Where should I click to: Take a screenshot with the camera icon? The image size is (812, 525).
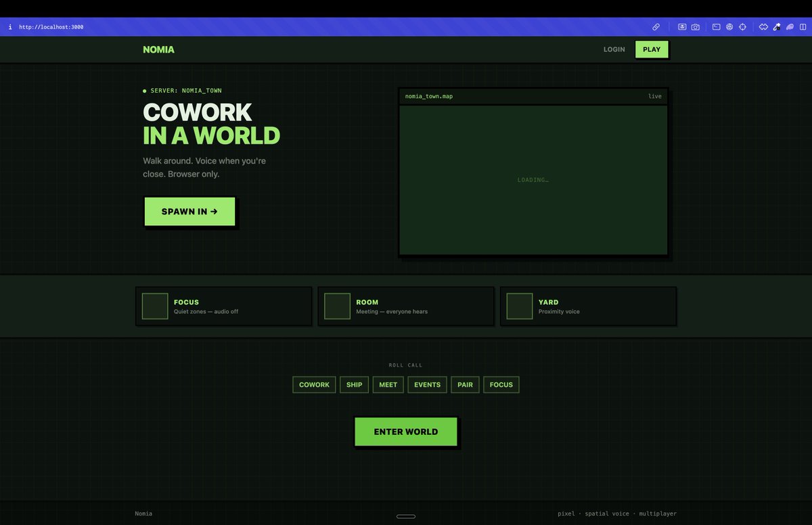(695, 27)
